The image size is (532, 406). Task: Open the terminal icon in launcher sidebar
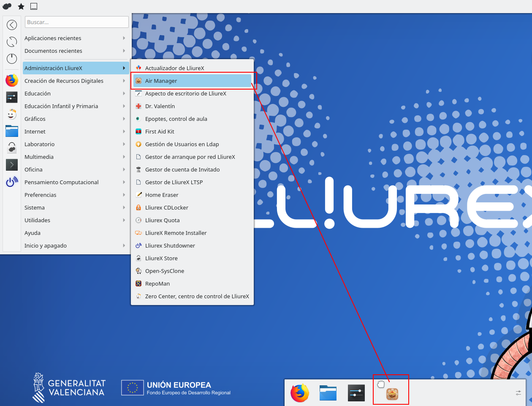[x=12, y=164]
